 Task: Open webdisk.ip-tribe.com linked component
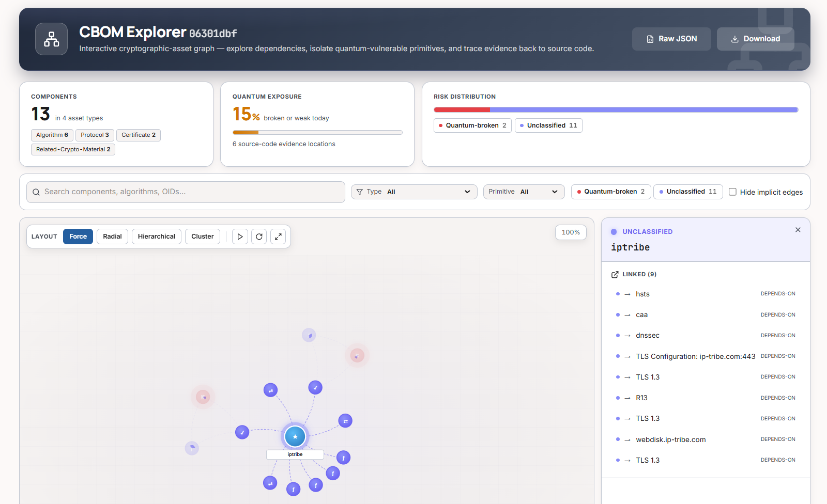pos(706,439)
